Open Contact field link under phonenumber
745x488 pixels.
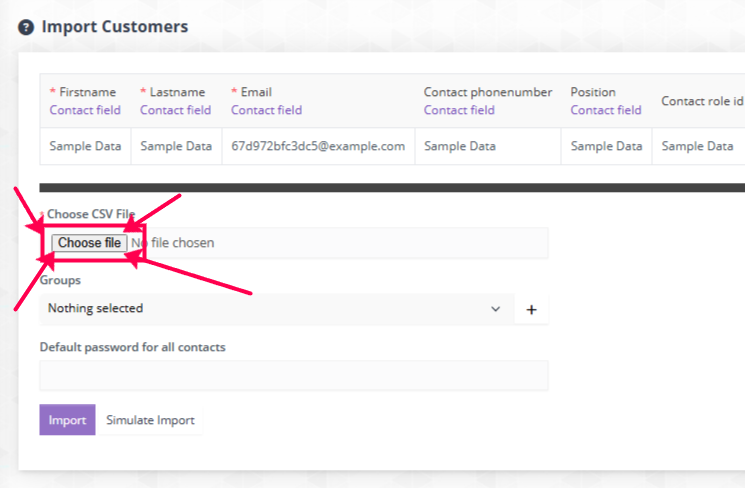point(459,110)
